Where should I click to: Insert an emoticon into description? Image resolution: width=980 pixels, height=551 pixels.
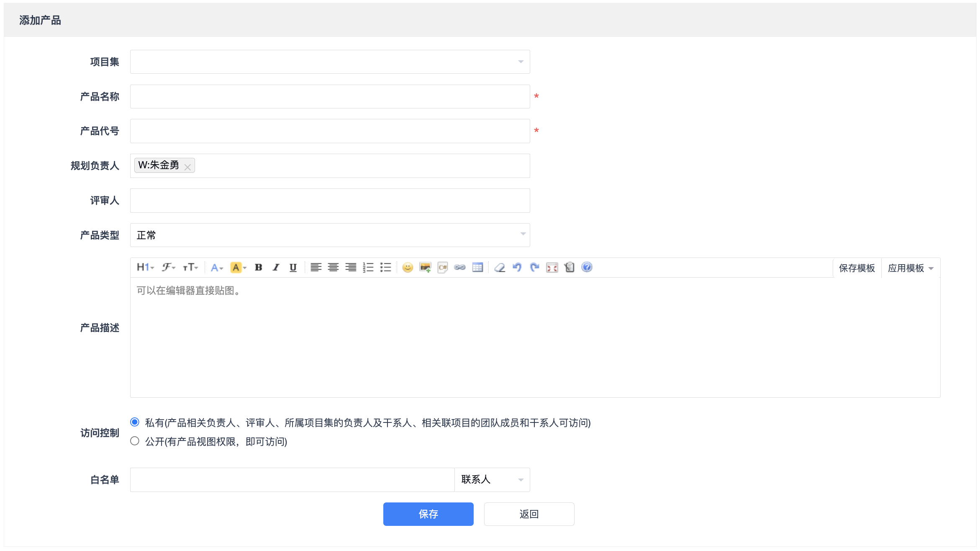407,268
